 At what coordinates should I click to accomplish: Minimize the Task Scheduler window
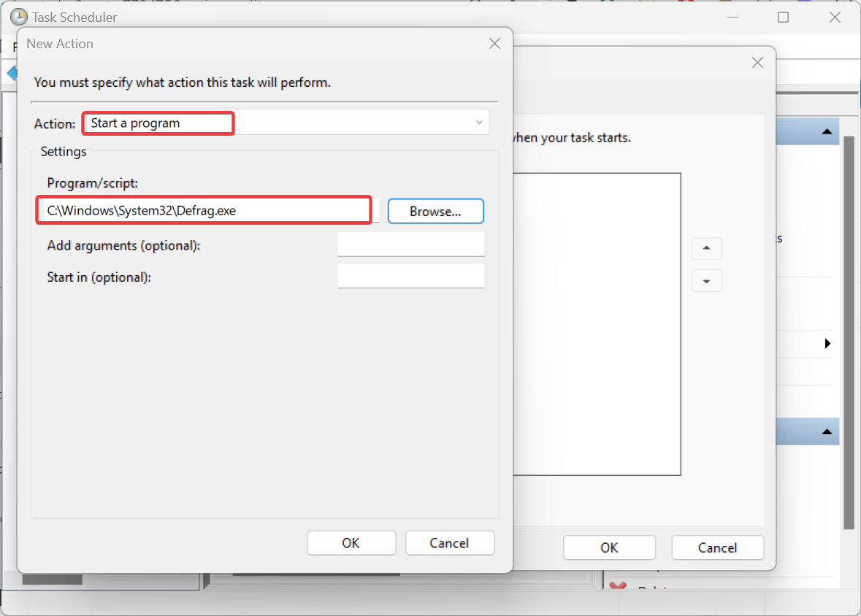pos(732,17)
